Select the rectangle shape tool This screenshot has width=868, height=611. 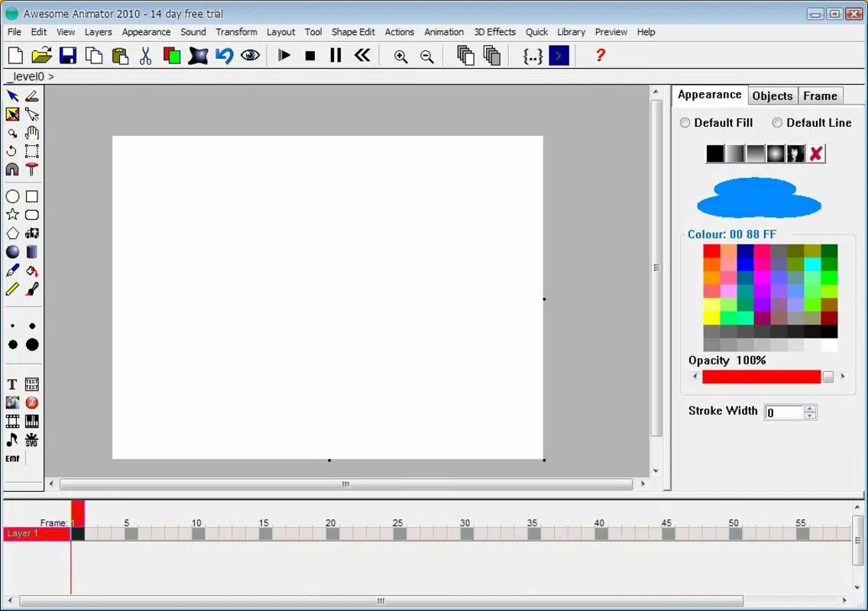[32, 196]
